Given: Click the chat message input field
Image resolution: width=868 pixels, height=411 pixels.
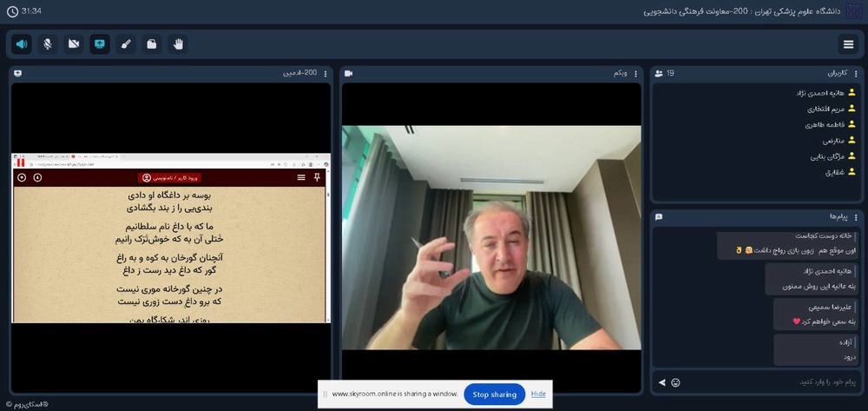Looking at the screenshot, I should click(764, 382).
